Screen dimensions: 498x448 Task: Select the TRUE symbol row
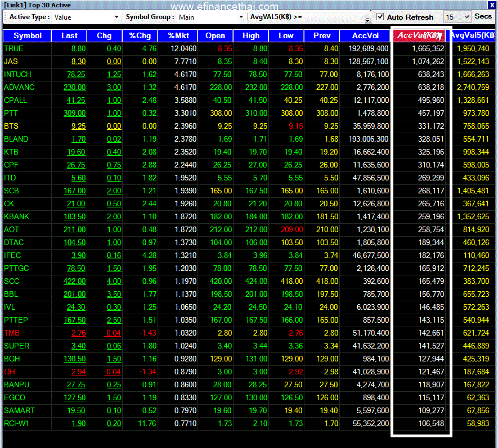point(14,48)
